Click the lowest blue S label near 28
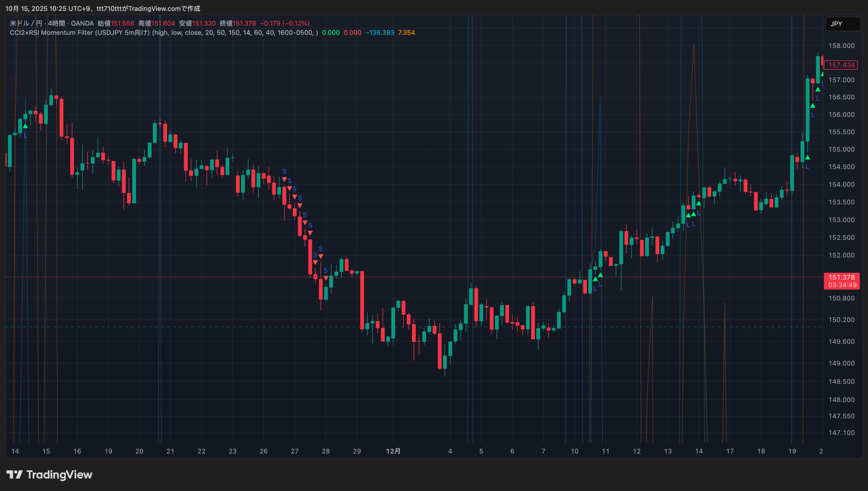The image size is (868, 491). click(x=325, y=271)
